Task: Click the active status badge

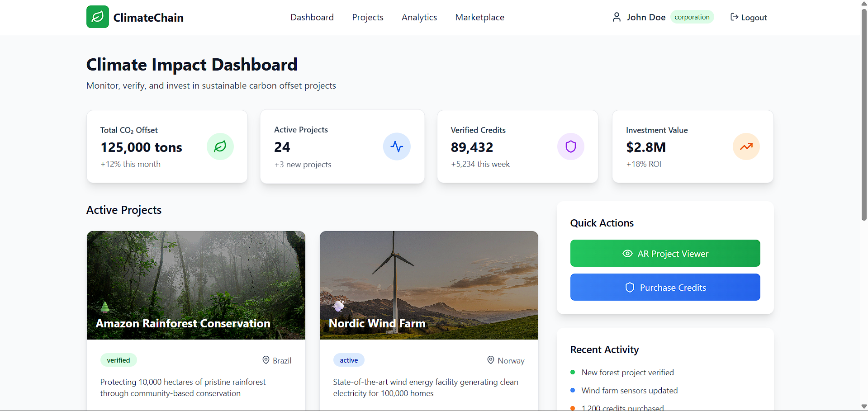Action: (x=349, y=360)
